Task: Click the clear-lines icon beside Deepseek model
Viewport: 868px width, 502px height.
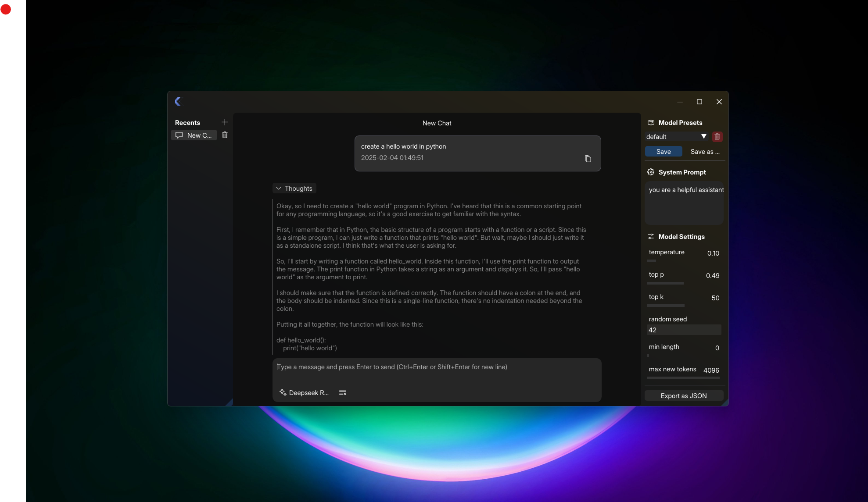Action: 343,393
